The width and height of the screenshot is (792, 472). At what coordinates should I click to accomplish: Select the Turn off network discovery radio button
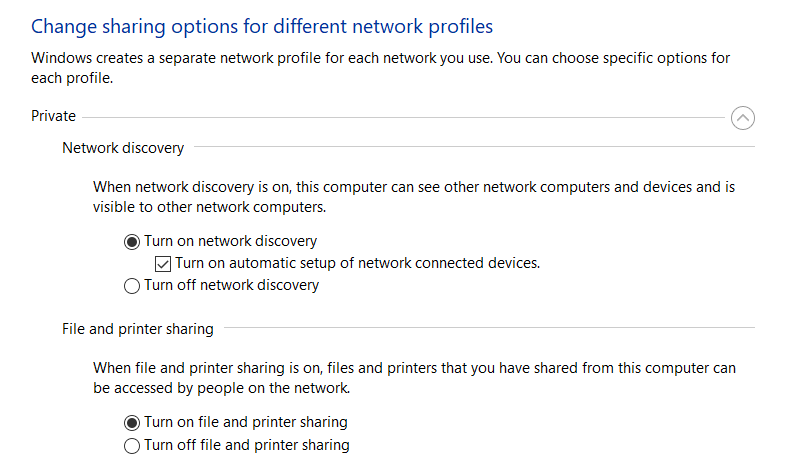(132, 286)
